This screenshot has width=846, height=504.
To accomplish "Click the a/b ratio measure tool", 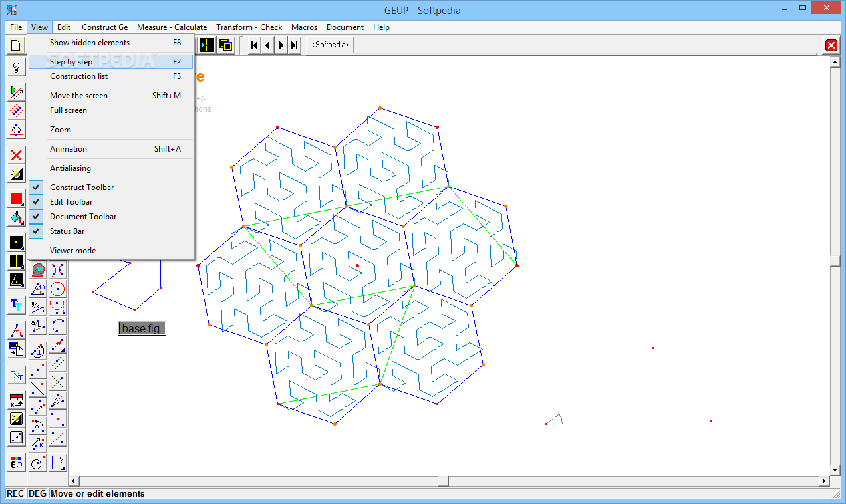I will point(37,325).
